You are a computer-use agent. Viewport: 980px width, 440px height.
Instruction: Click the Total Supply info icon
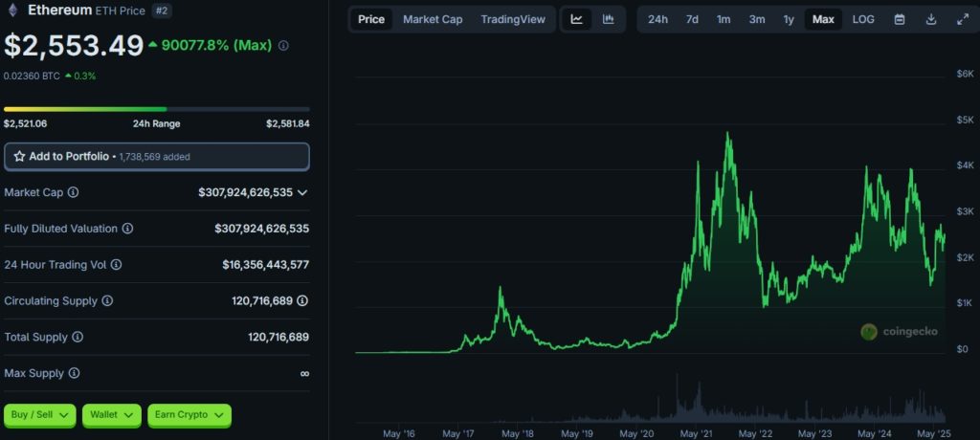[78, 337]
